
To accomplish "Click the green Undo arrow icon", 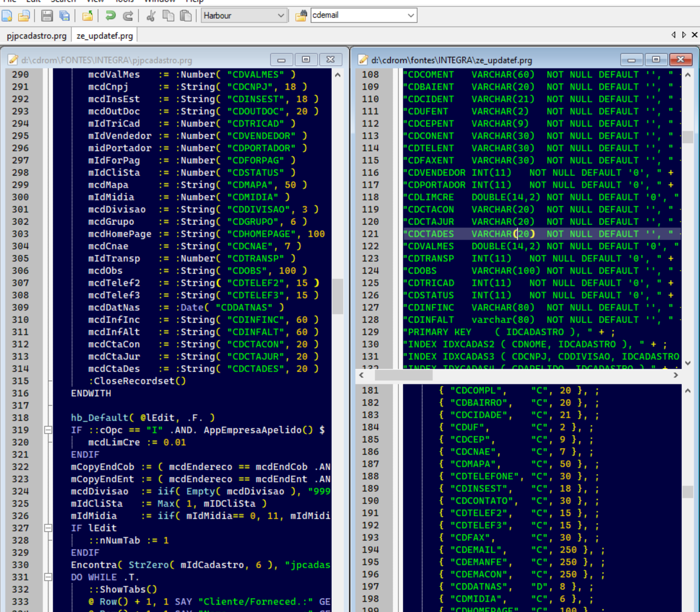I will click(110, 16).
